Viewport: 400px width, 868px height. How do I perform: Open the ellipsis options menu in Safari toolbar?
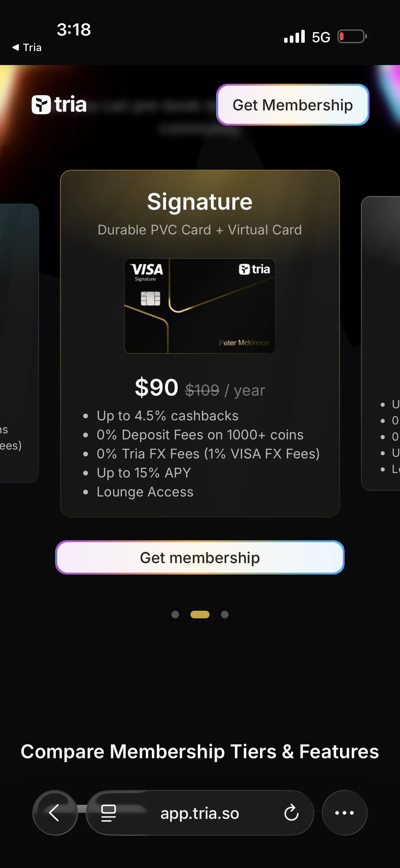344,813
